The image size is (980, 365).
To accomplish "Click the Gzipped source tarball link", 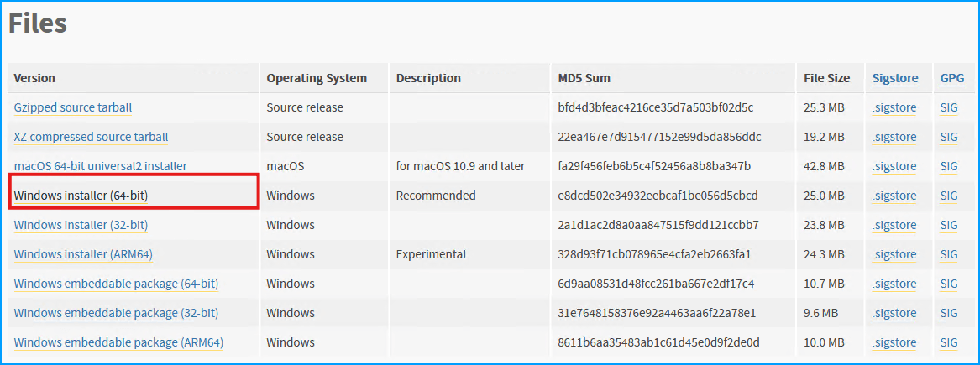I will point(73,107).
